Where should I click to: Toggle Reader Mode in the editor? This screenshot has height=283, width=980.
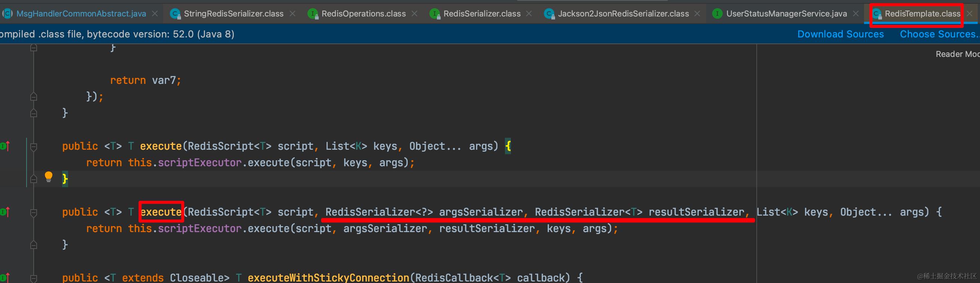click(x=957, y=54)
